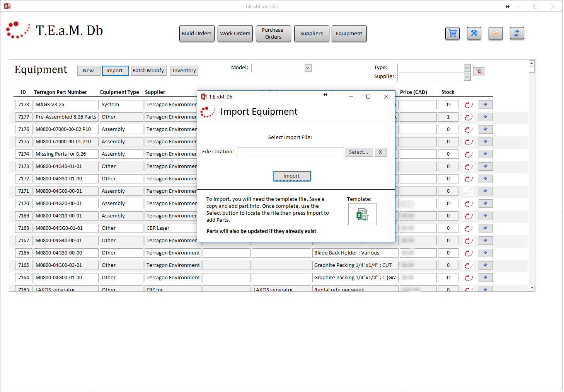Click red dotted icon for row 7172
The image size is (564, 392).
(469, 179)
